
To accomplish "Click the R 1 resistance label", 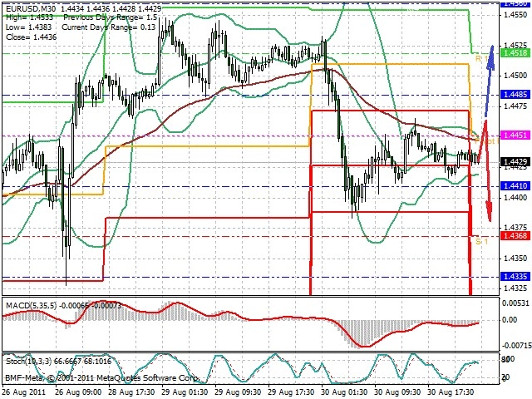I will (481, 59).
